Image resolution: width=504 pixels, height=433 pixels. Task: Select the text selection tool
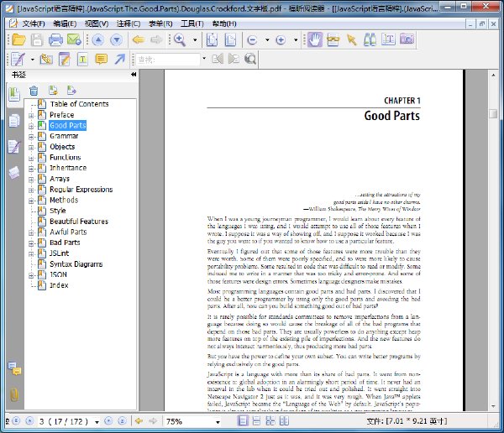pyautogui.click(x=388, y=39)
